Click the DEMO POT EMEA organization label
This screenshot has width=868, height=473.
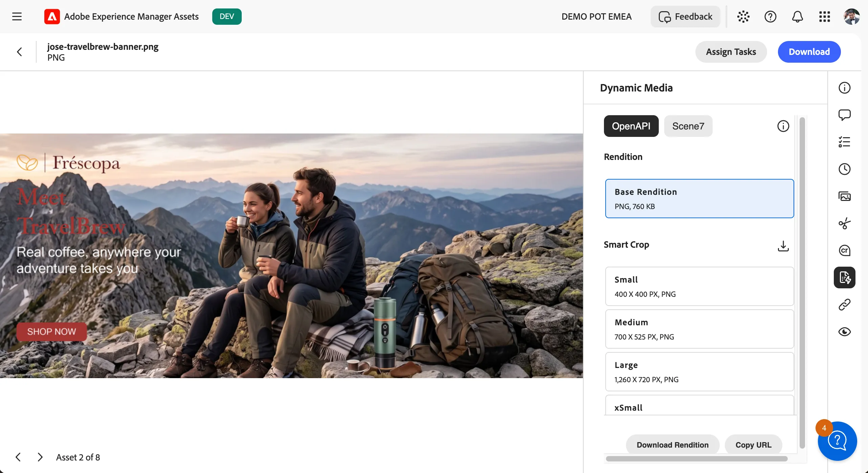click(x=596, y=16)
